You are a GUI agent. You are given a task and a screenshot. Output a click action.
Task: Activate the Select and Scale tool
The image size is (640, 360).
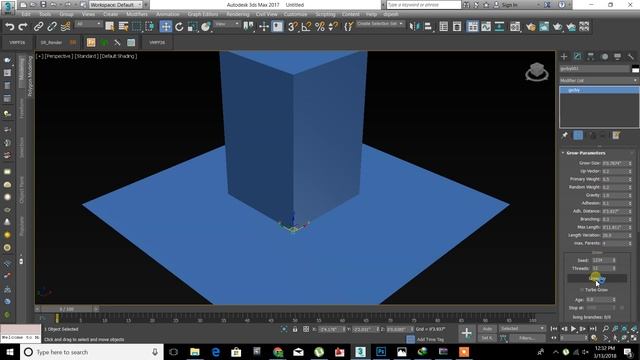point(193,27)
